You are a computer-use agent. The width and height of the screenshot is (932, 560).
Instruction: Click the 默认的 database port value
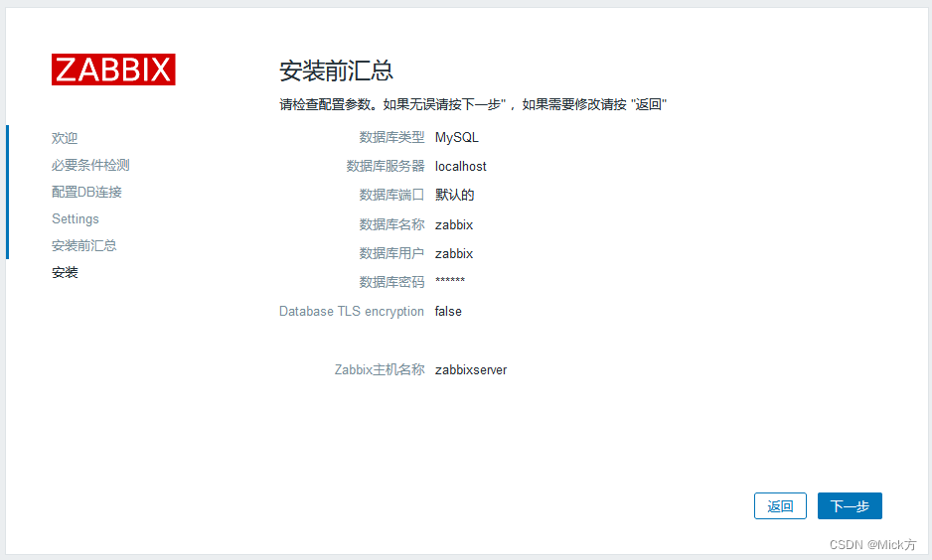[x=455, y=195]
